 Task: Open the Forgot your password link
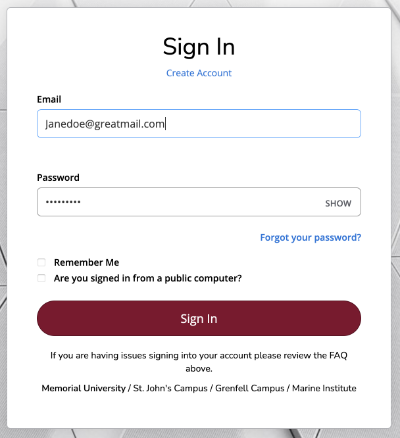click(310, 238)
